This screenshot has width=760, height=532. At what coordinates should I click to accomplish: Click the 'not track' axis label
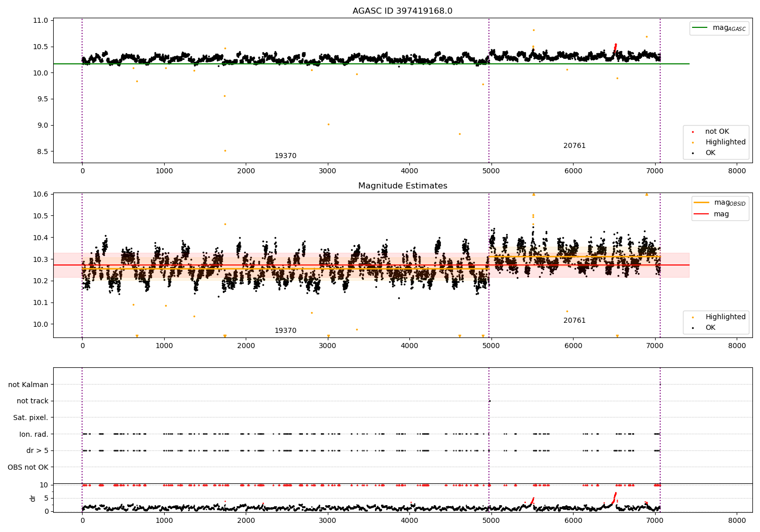coord(32,401)
